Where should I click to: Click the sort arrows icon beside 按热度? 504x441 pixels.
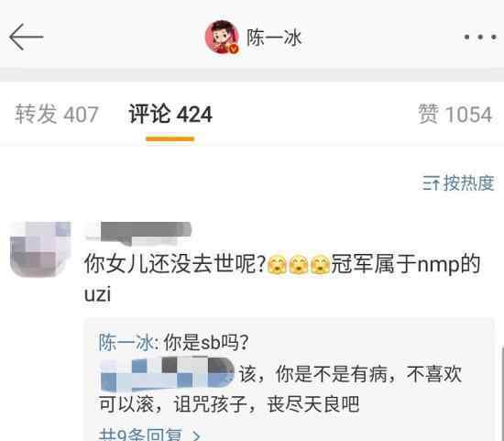point(431,183)
